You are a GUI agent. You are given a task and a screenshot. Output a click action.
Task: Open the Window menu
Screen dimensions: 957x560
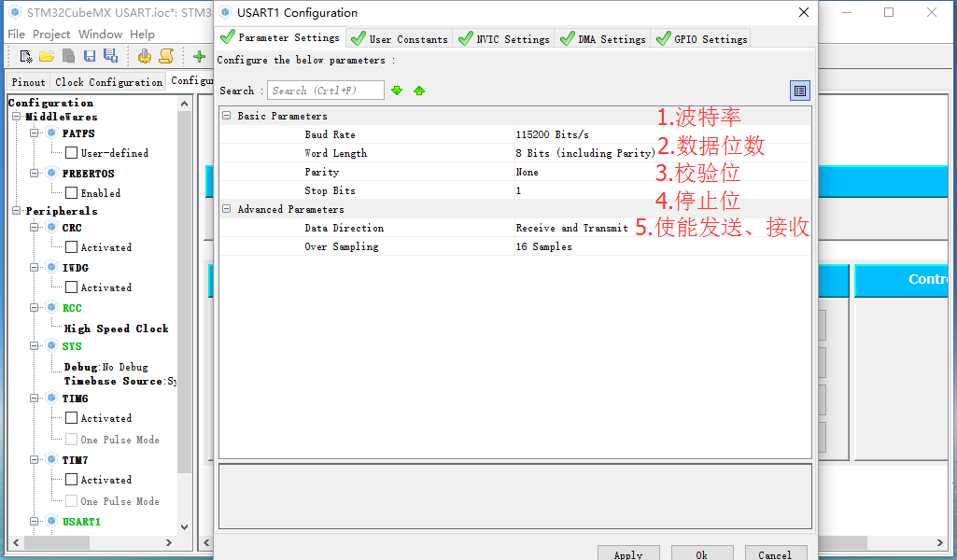tap(100, 35)
